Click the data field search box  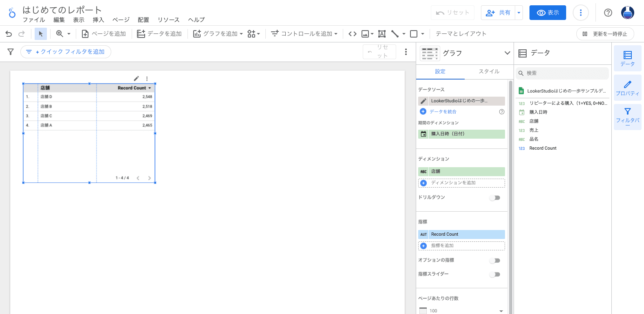pos(563,73)
